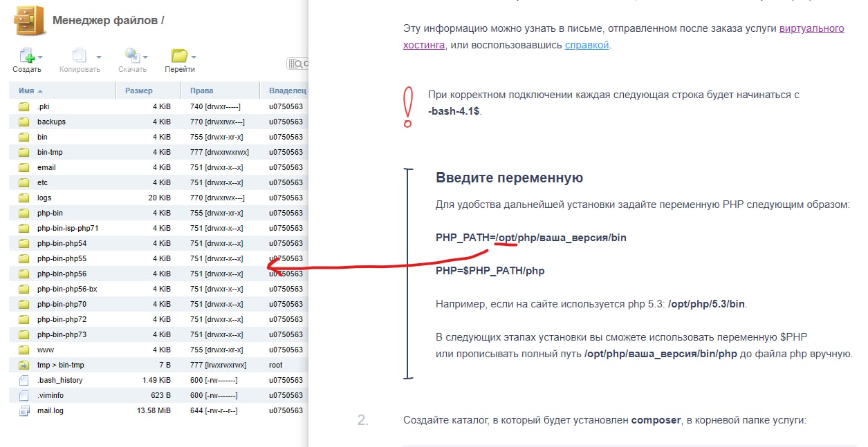Select the php-bin-php55 folder icon

point(24,258)
